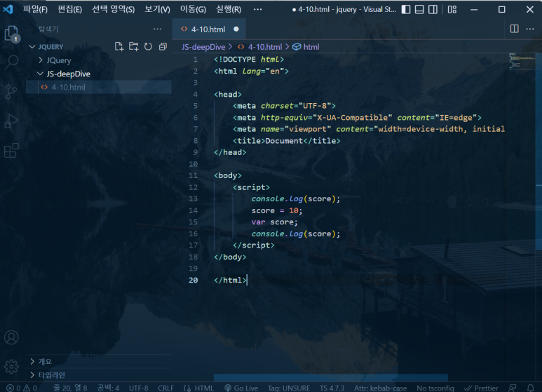Viewport: 542px width, 392px height.
Task: Click Attr: kebab-case status item
Action: (380, 388)
